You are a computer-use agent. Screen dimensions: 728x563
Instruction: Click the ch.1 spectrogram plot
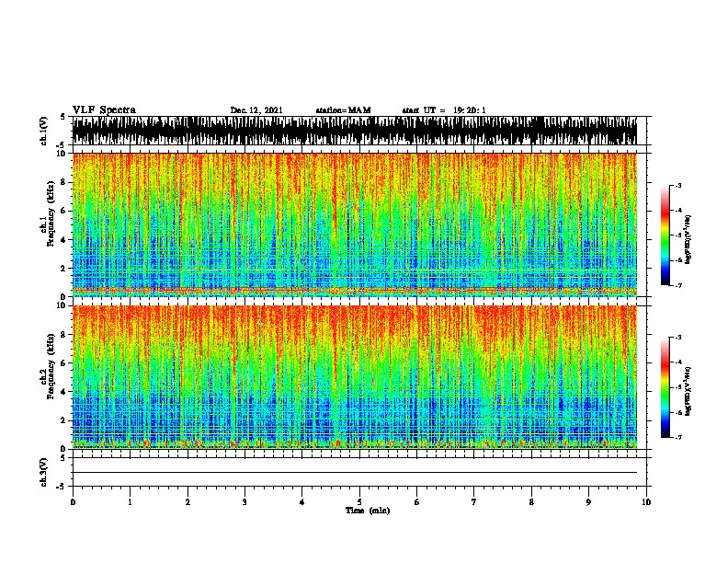[x=355, y=224]
